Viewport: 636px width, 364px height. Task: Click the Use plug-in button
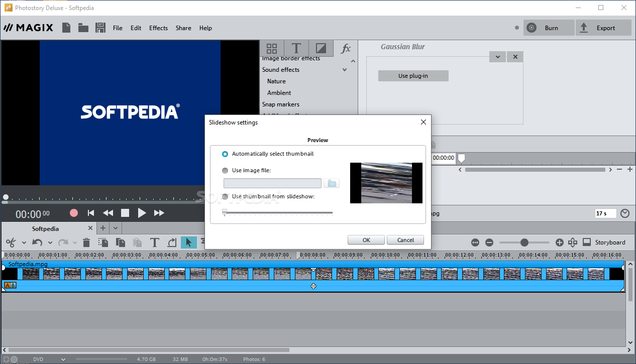413,76
